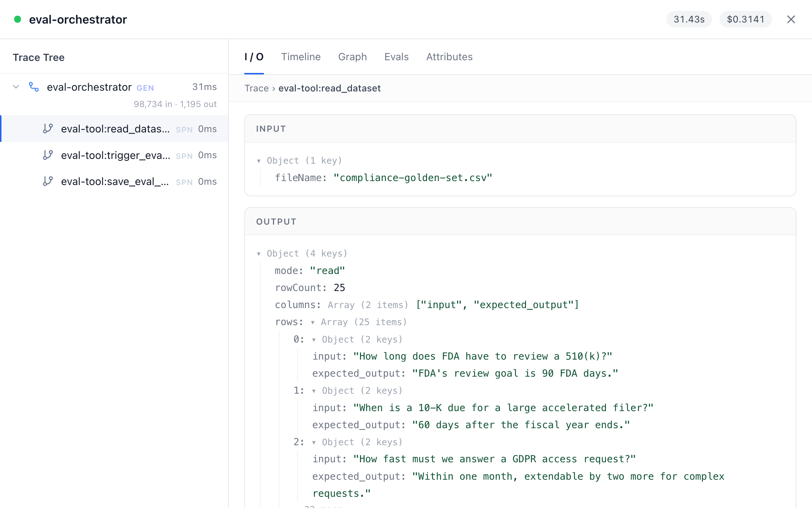
Task: Select the eval-tool:trigger_eva… span row
Action: [x=114, y=155]
